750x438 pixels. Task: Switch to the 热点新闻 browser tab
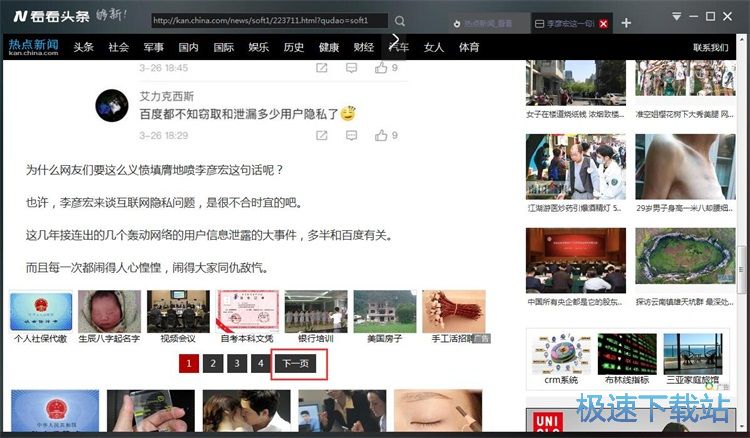click(x=488, y=23)
